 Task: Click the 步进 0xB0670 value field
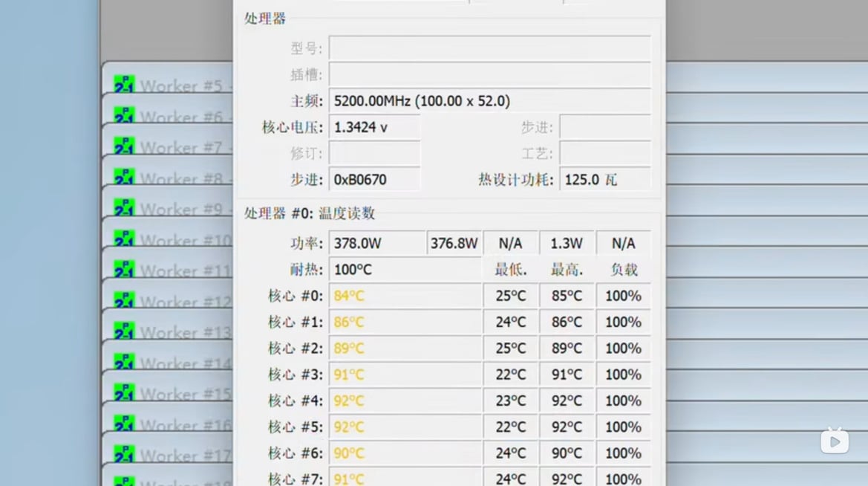[x=375, y=180]
